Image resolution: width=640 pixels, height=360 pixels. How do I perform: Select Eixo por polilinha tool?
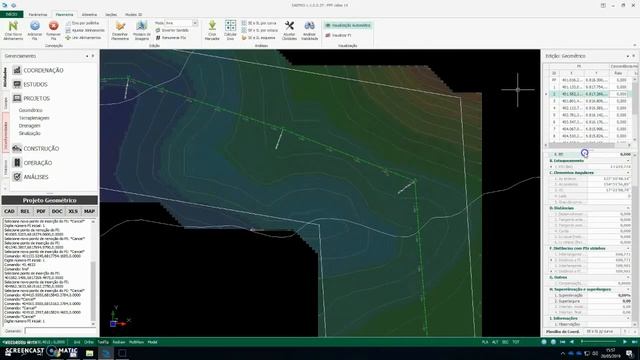click(82, 23)
